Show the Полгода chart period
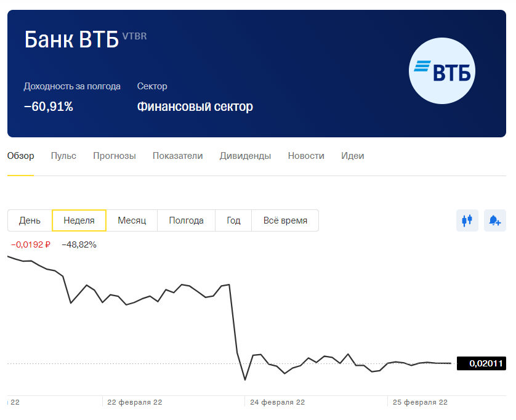The width and height of the screenshot is (516, 420). click(x=186, y=220)
